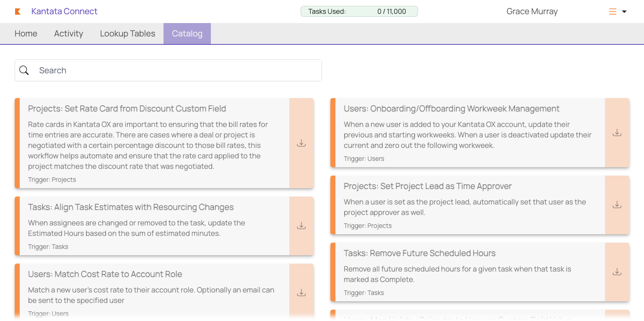This screenshot has height=321, width=644.
Task: Download Onboarding/Offboarding Workweek Management workflow
Action: (x=617, y=133)
